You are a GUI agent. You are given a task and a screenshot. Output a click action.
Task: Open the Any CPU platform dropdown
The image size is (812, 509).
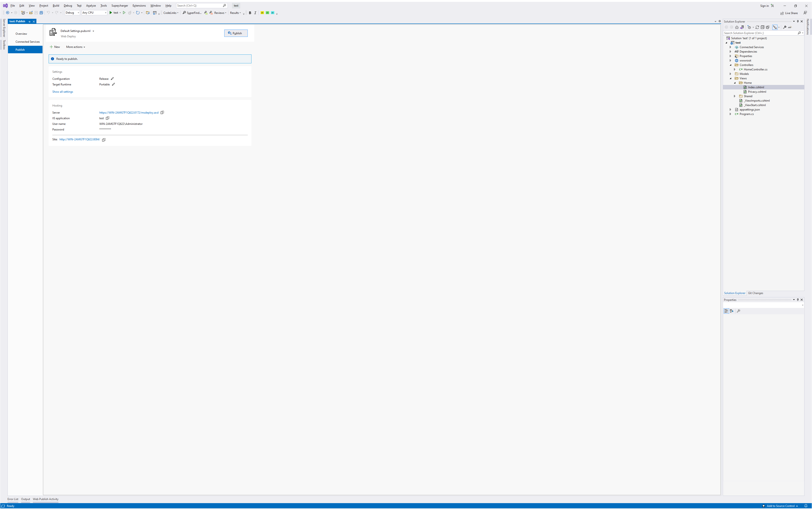[94, 13]
